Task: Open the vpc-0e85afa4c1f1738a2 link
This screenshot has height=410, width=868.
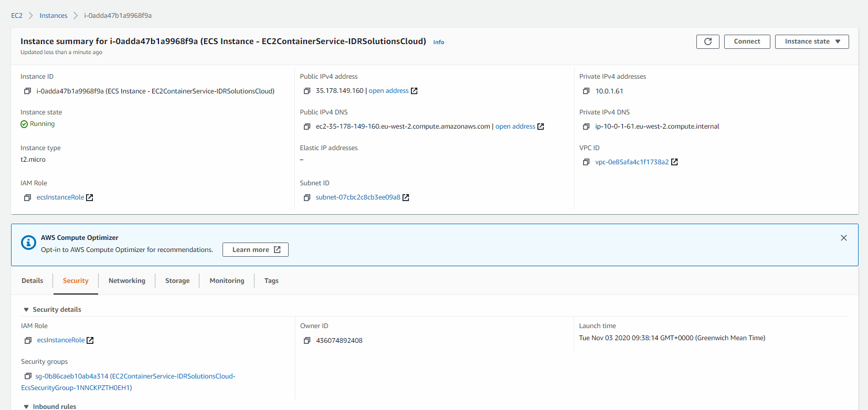Action: (x=631, y=162)
